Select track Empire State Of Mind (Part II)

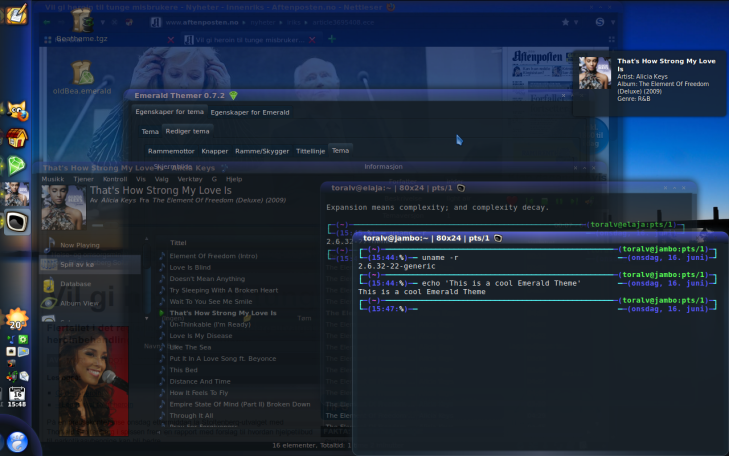point(240,404)
